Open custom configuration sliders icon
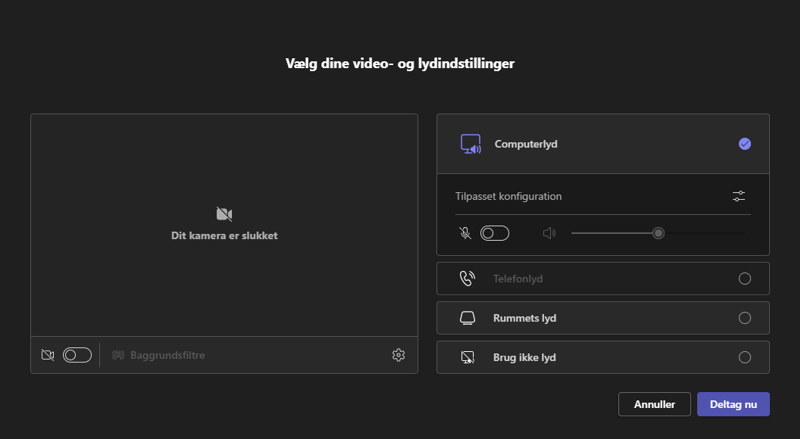The image size is (800, 439). pyautogui.click(x=739, y=196)
